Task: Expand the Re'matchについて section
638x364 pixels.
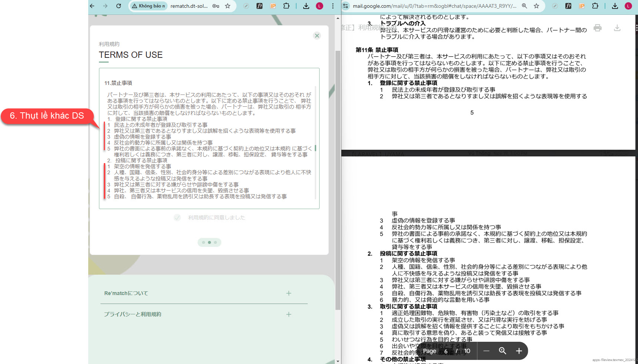Action: pos(288,293)
